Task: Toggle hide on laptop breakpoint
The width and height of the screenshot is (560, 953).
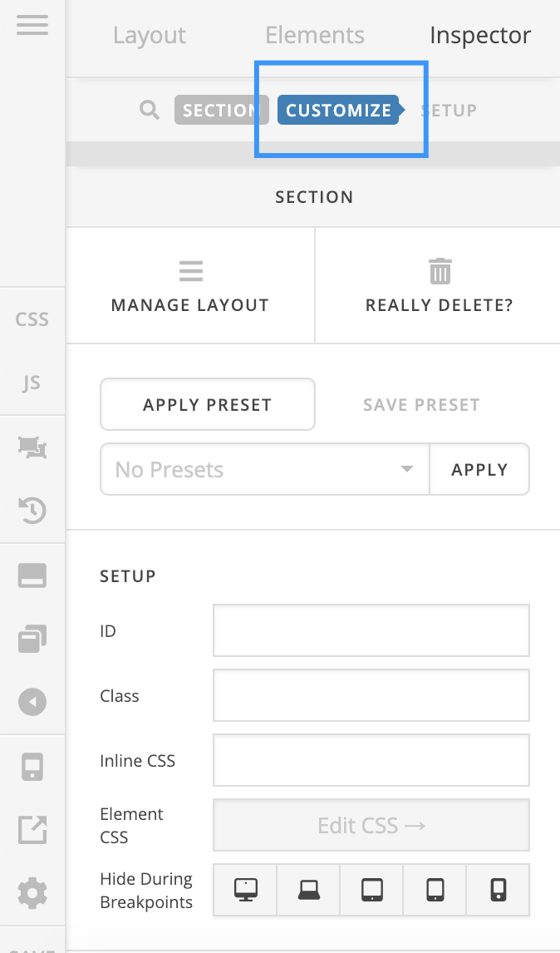Action: coord(308,890)
